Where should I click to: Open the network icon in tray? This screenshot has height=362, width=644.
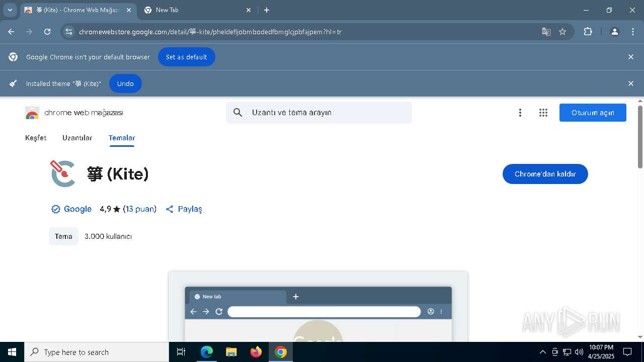click(567, 352)
